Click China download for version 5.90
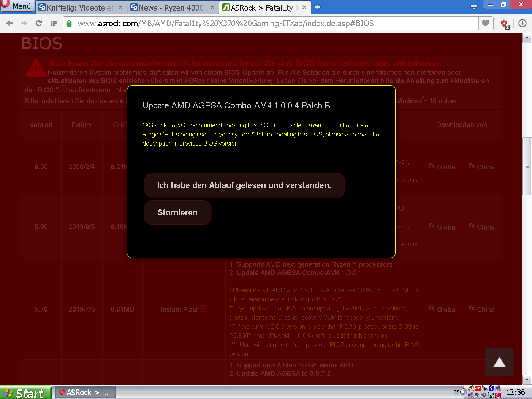 pos(482,227)
